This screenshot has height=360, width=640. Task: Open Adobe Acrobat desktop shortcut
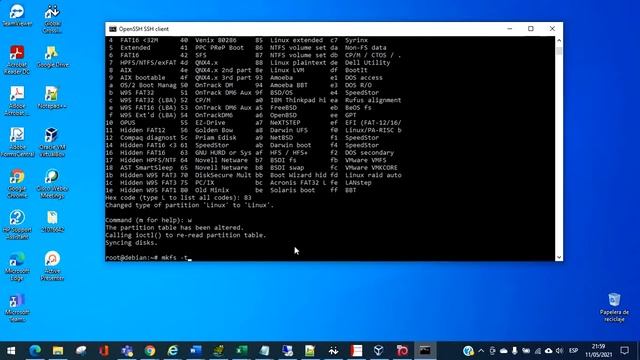tap(17, 101)
